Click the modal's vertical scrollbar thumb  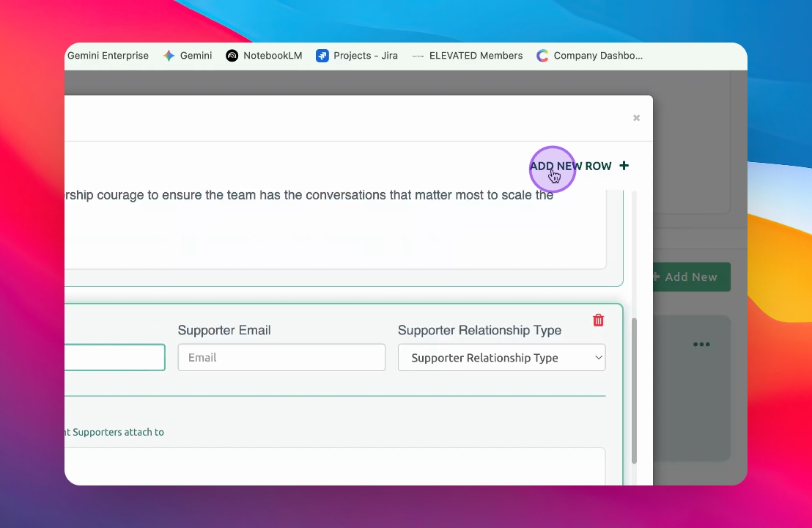tap(634, 391)
